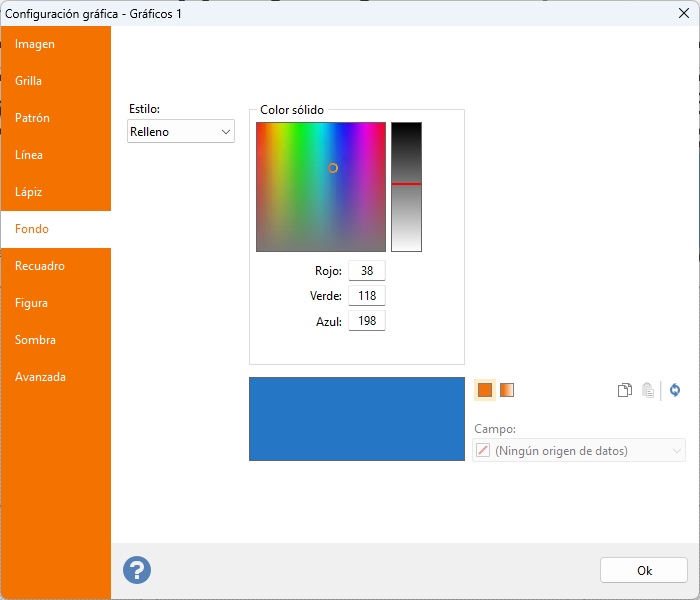Pick a color in the hue spectrum square
Screen dimensions: 700x600
tap(320, 187)
